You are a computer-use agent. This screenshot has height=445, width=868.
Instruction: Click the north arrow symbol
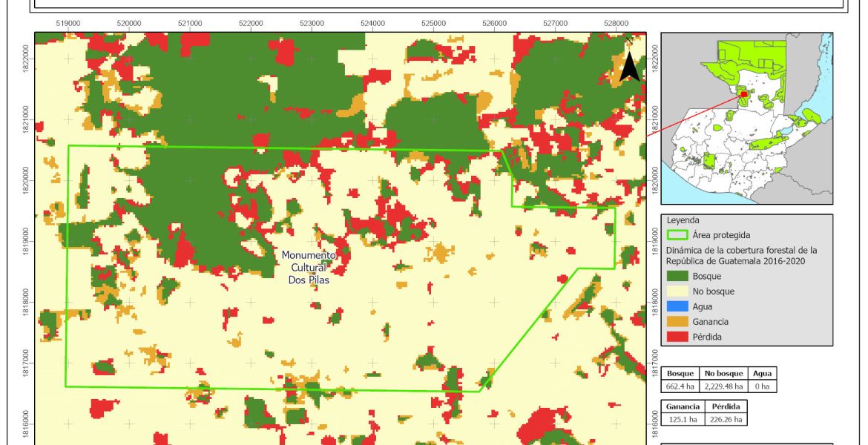coord(629,67)
